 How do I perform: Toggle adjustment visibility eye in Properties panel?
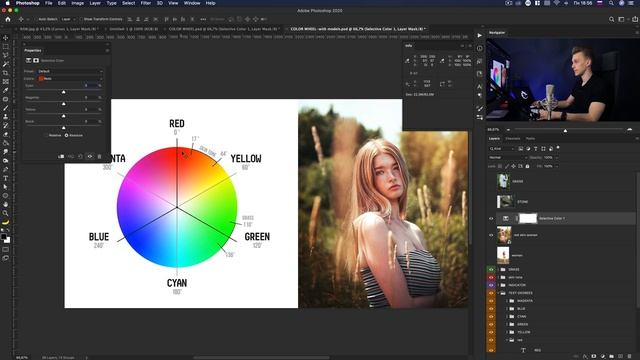coord(90,156)
